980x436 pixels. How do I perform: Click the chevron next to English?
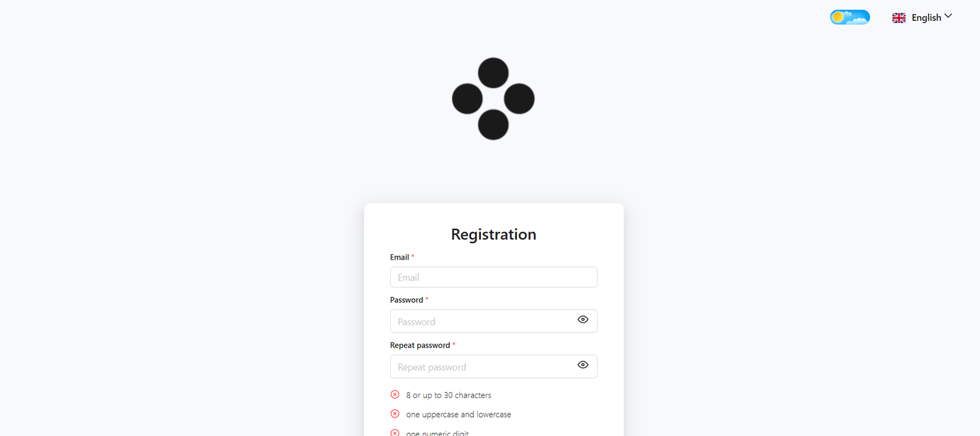click(x=948, y=17)
